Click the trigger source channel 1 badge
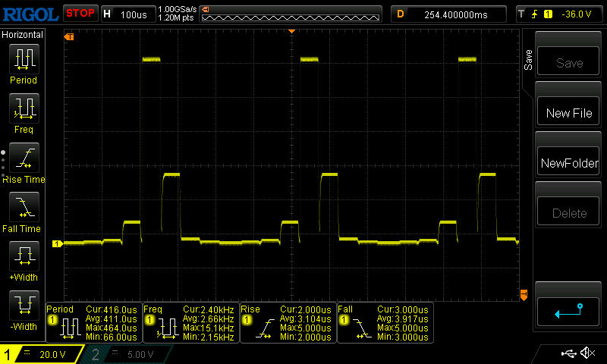 548,14
